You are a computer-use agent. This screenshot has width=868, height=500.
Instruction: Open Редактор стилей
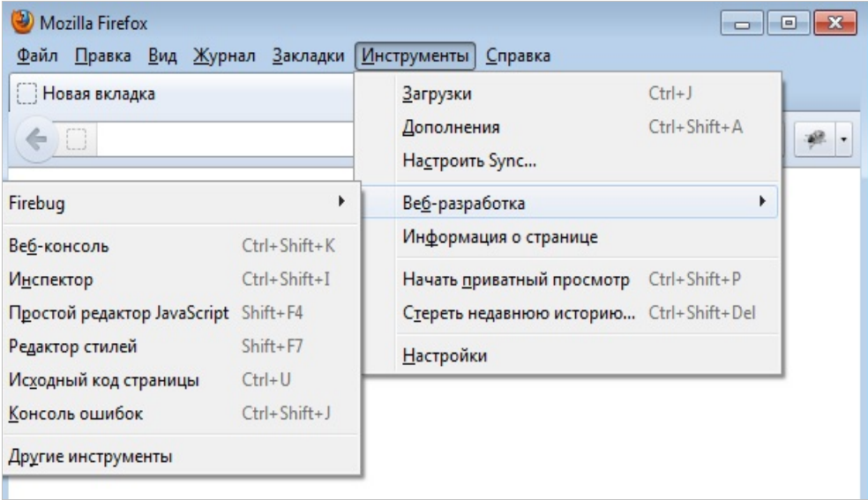71,347
